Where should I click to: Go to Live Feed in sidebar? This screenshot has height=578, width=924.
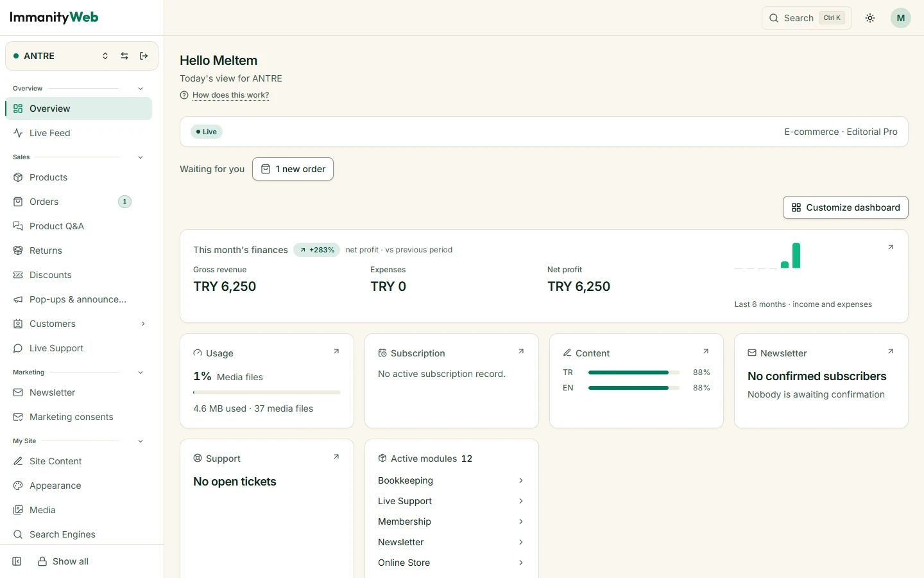78,133
